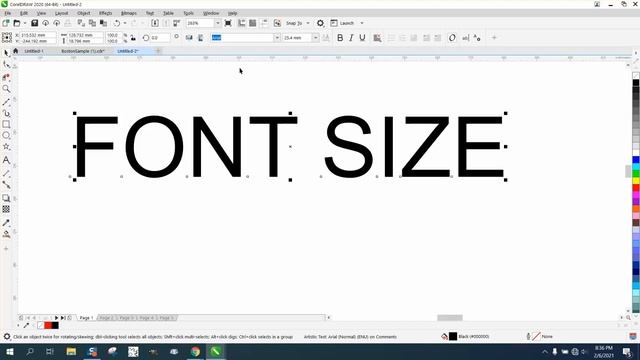640x360 pixels.
Task: Toggle the lock ratio button
Action: point(133,38)
